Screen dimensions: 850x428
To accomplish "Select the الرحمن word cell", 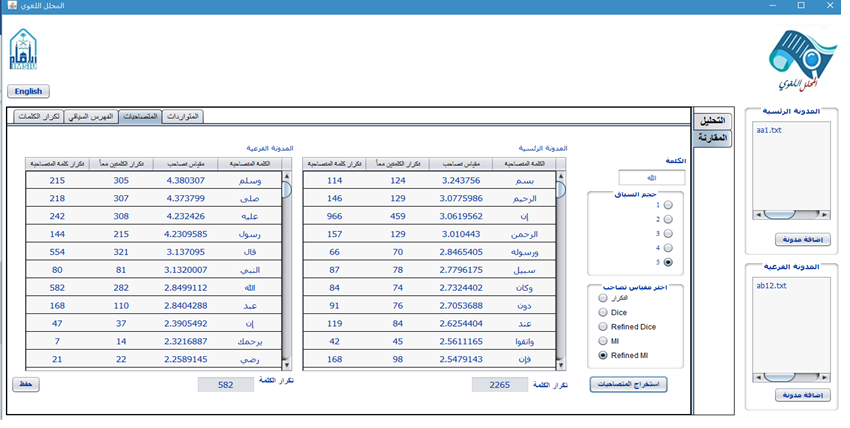I will coord(524,234).
